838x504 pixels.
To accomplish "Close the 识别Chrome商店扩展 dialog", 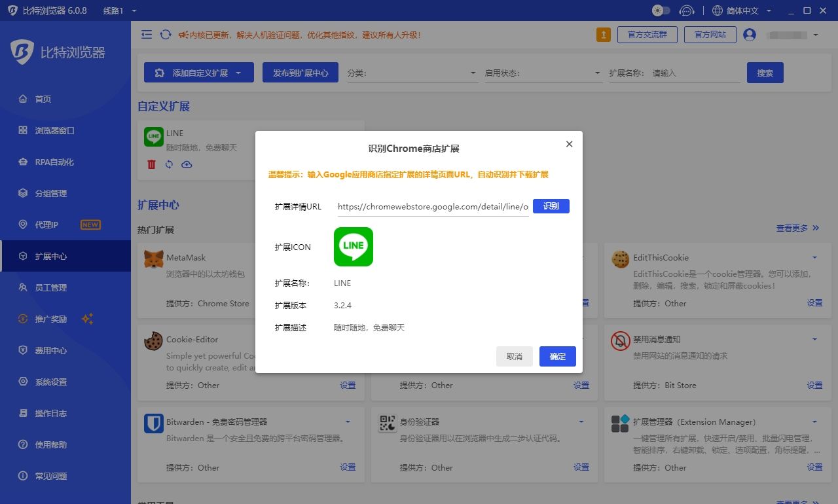I will tap(569, 144).
